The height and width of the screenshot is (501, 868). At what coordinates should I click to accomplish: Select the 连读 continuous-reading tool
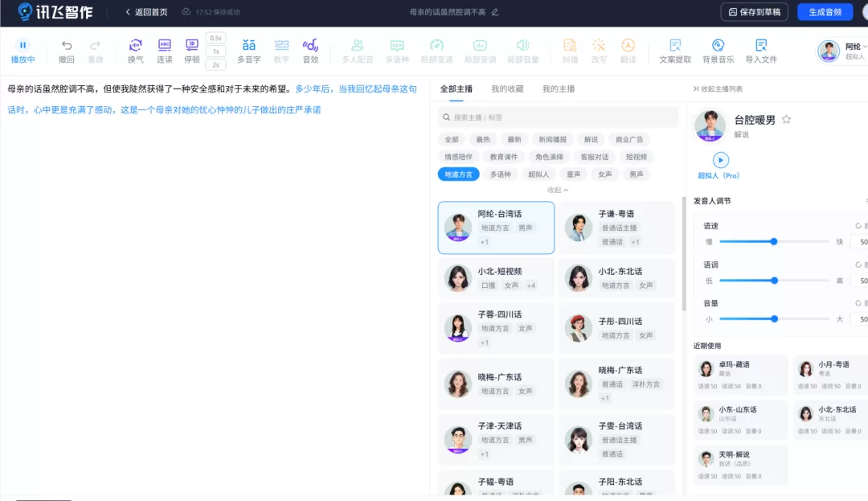pyautogui.click(x=165, y=51)
